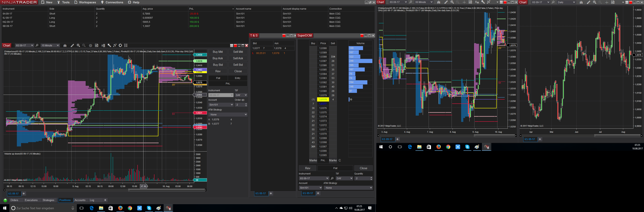
Task: Open the Help menu
Action: coord(133,2)
